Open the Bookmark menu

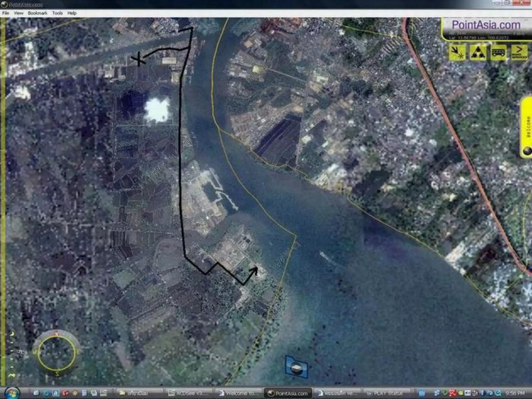(38, 13)
